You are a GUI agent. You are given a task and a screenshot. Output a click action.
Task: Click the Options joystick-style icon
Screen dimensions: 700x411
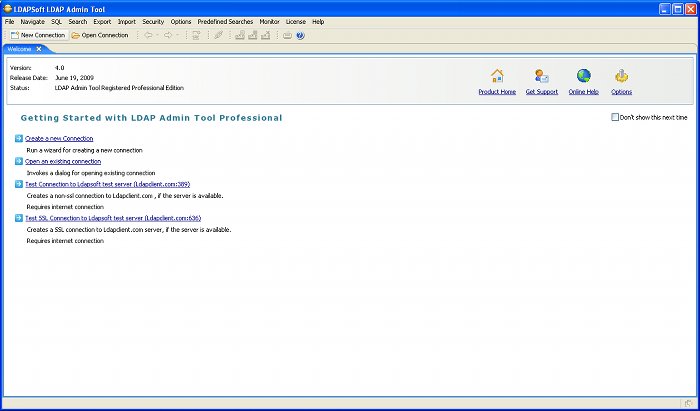pos(621,76)
